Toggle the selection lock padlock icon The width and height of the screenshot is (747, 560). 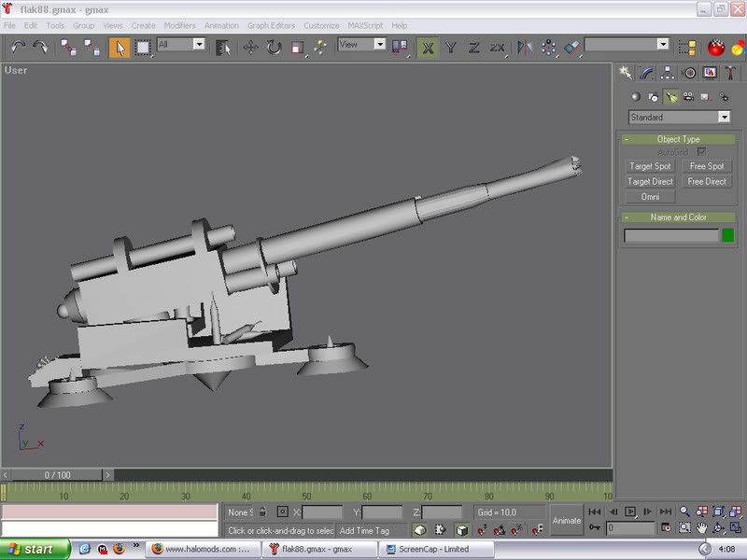click(262, 511)
